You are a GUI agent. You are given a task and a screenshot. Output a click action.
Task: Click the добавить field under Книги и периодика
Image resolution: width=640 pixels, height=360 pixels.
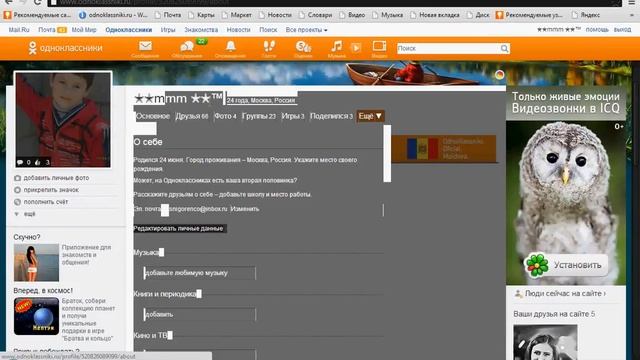tap(200, 315)
